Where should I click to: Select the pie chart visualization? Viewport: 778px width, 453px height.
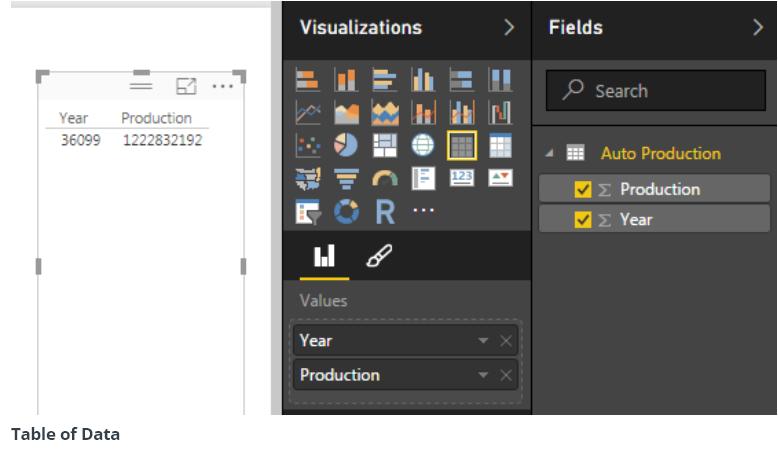(345, 146)
